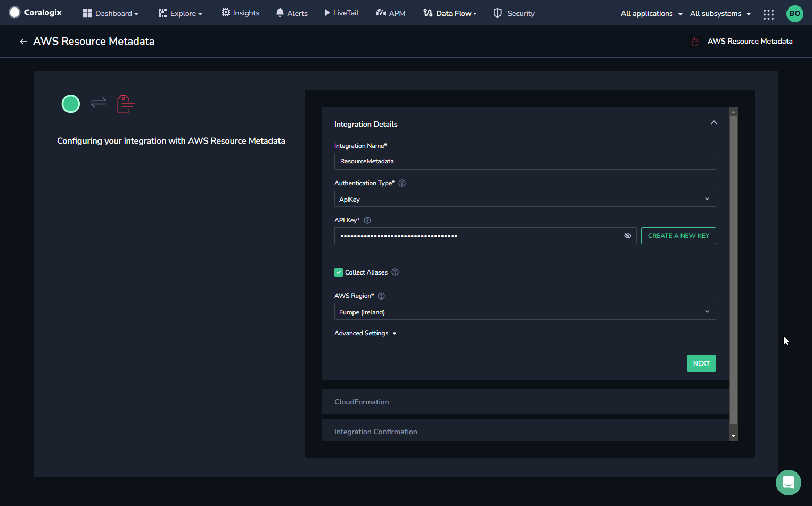812x506 pixels.
Task: Open the Explore menu
Action: tap(181, 13)
